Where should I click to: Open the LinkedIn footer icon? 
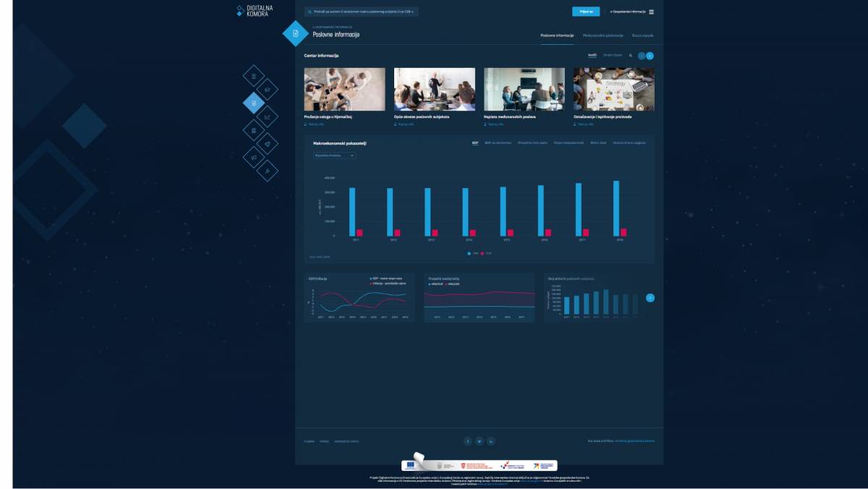491,441
